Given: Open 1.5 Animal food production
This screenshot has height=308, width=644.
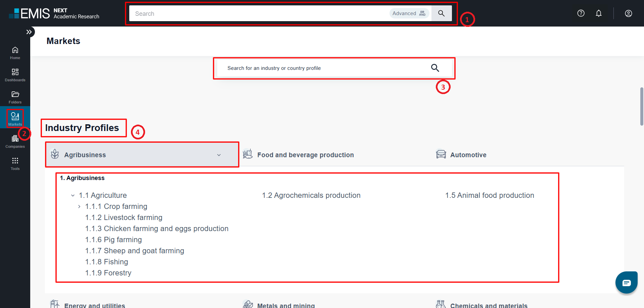Looking at the screenshot, I should pyautogui.click(x=490, y=195).
